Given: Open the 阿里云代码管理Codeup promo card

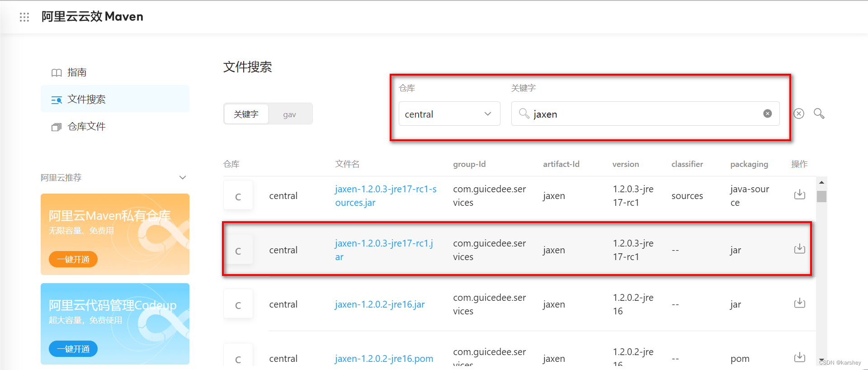Looking at the screenshot, I should click(x=115, y=324).
